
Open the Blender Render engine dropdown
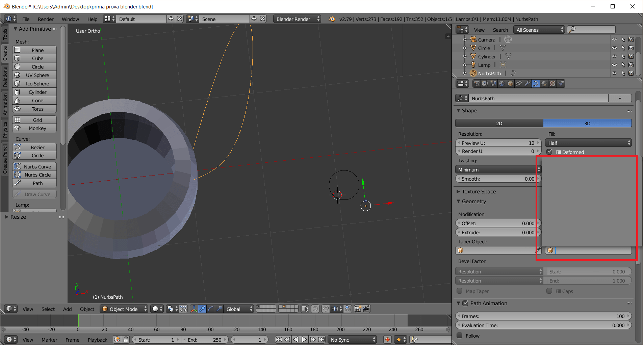tap(297, 19)
